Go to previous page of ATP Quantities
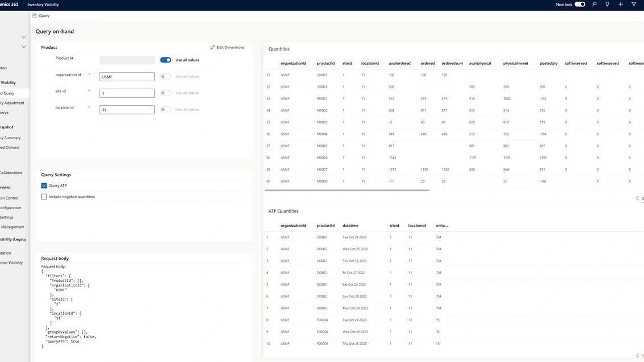The height and width of the screenshot is (362, 644). click(637, 356)
